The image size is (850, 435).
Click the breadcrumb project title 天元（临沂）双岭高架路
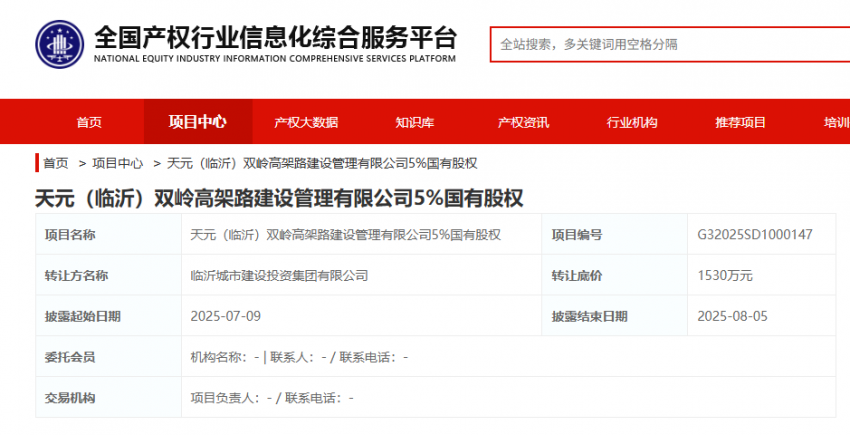coord(322,163)
